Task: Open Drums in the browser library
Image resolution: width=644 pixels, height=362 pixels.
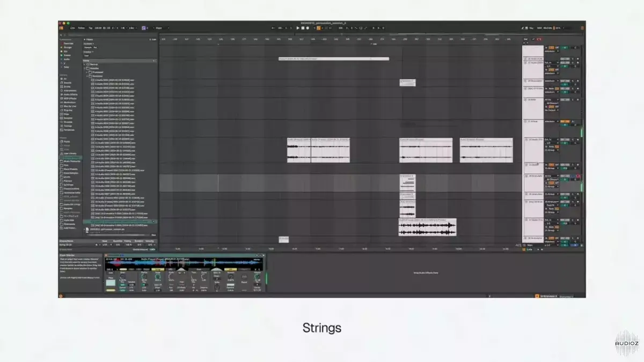Action: pyautogui.click(x=67, y=86)
